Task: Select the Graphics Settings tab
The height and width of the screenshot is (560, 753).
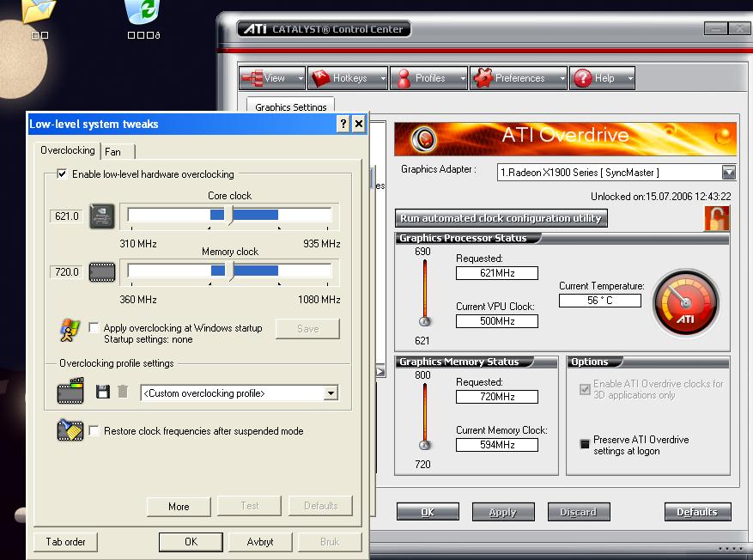Action: coord(290,107)
